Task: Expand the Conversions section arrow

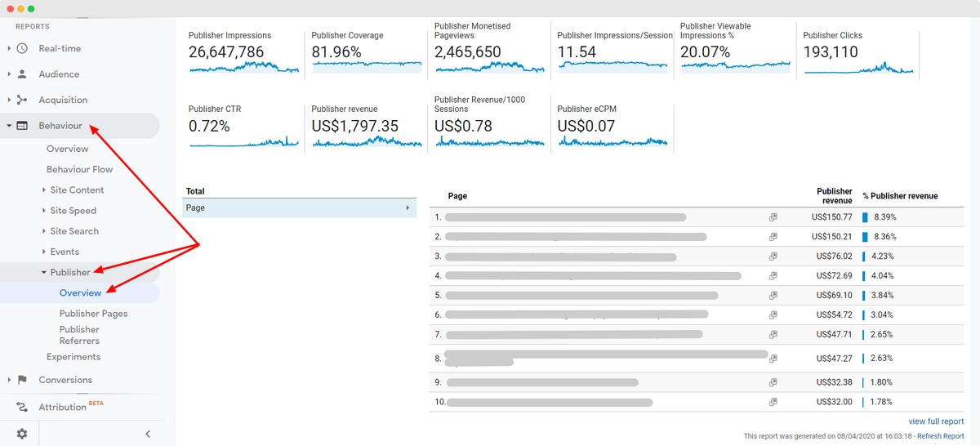Action: [x=9, y=380]
